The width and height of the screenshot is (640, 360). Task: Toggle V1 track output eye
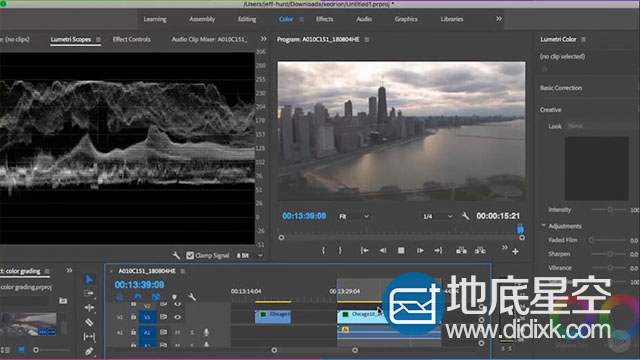pos(178,317)
